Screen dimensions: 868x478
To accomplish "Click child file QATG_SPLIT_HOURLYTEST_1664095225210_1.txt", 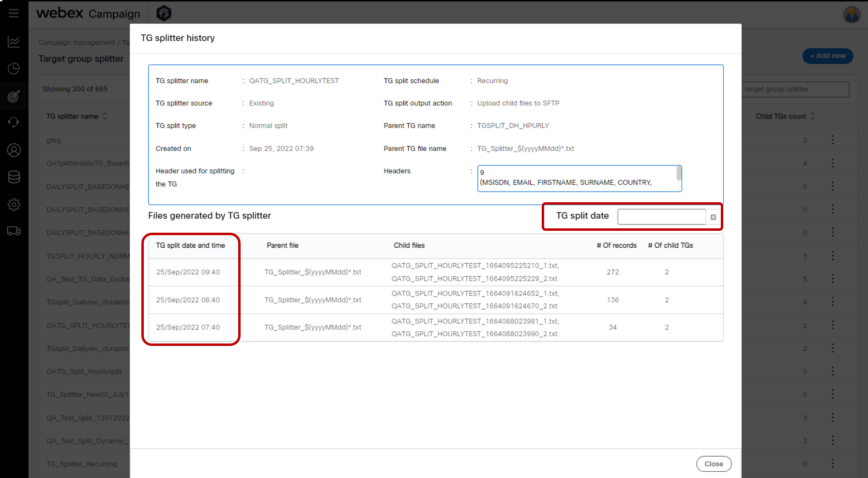I will (475, 266).
